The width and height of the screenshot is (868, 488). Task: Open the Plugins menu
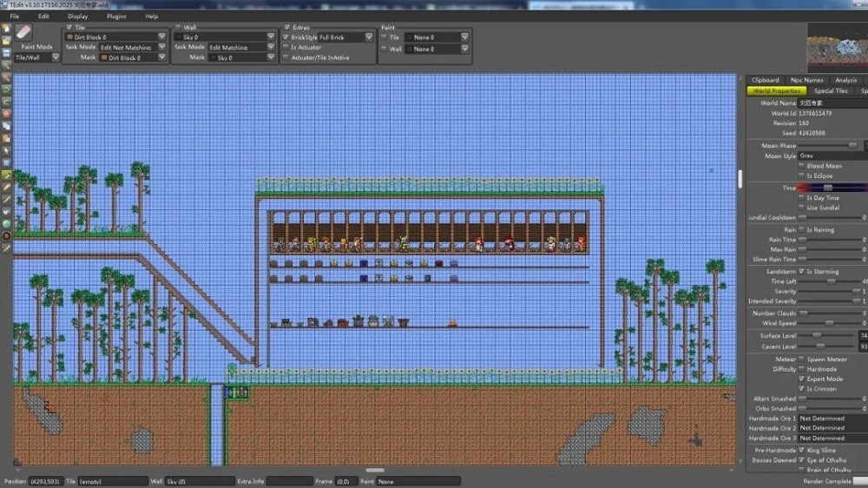click(115, 16)
